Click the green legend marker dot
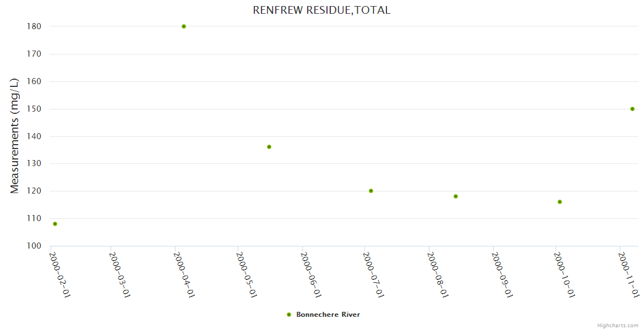The image size is (644, 330). click(x=289, y=315)
